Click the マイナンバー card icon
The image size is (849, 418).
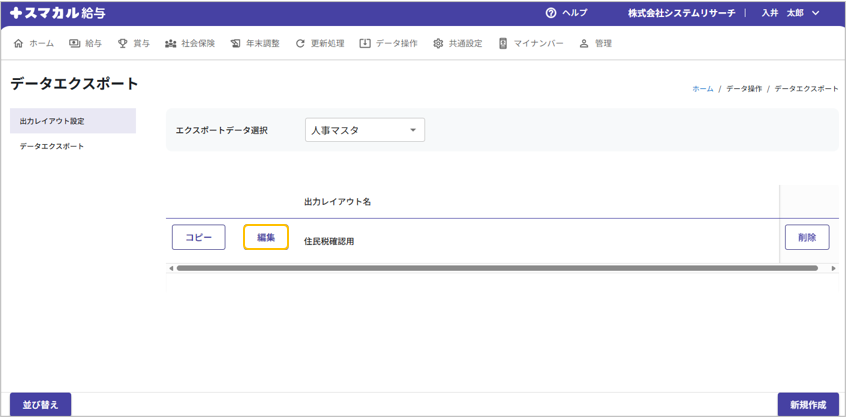(503, 44)
